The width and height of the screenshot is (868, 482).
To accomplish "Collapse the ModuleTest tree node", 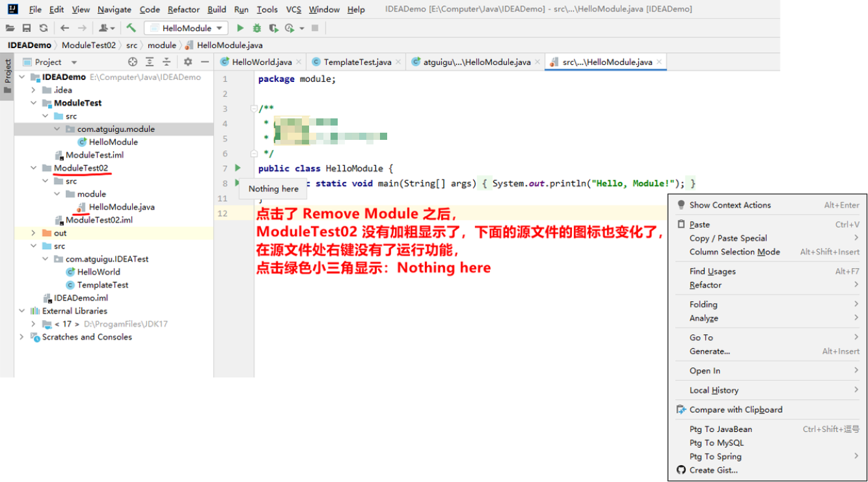I will click(x=33, y=103).
